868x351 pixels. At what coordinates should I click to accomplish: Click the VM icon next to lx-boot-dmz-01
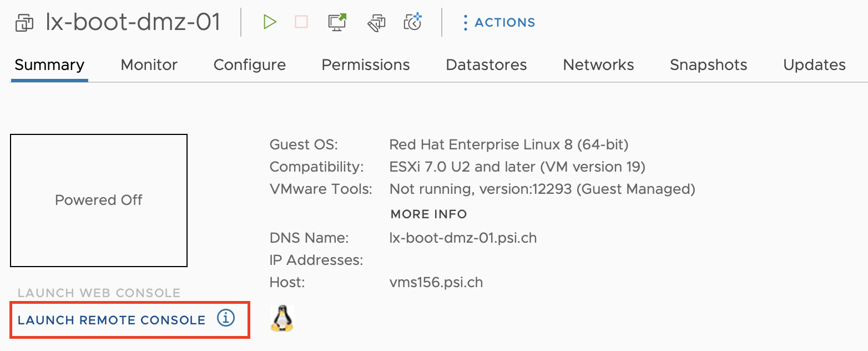tap(25, 23)
